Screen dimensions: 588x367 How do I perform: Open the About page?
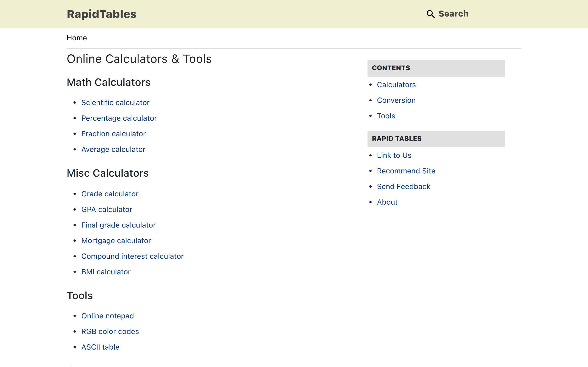click(x=387, y=202)
